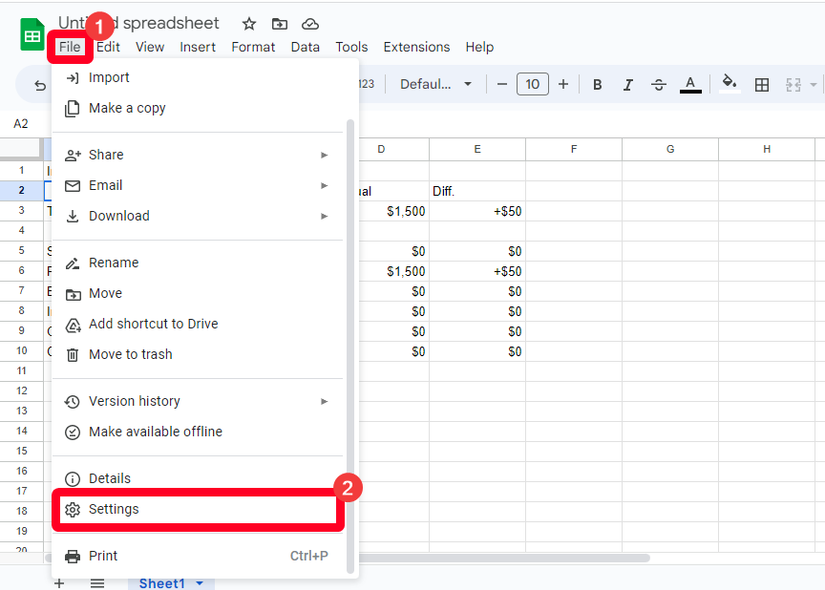Open the View menu
The width and height of the screenshot is (825, 590).
(150, 47)
